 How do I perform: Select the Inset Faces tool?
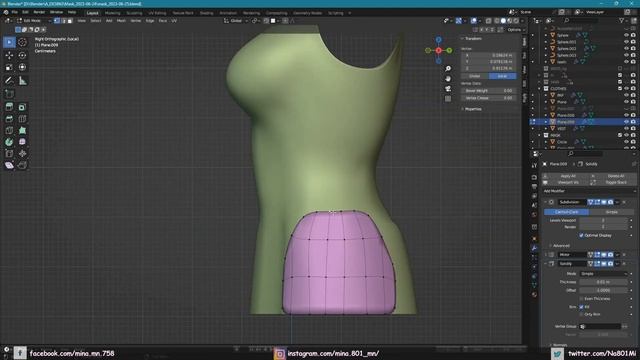coord(22,107)
